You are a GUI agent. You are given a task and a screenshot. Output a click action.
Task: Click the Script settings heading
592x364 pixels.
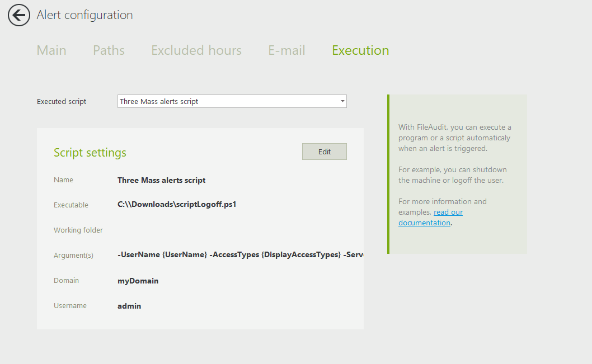point(90,153)
